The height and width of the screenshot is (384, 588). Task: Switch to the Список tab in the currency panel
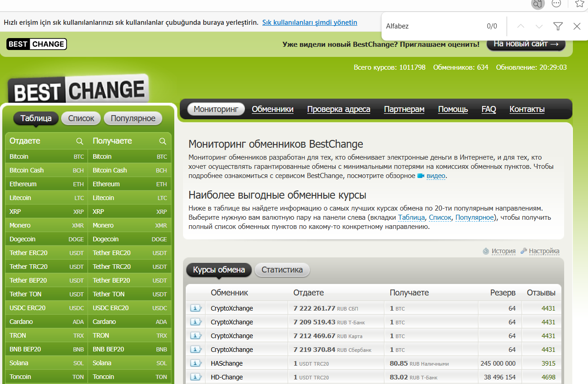coord(81,118)
